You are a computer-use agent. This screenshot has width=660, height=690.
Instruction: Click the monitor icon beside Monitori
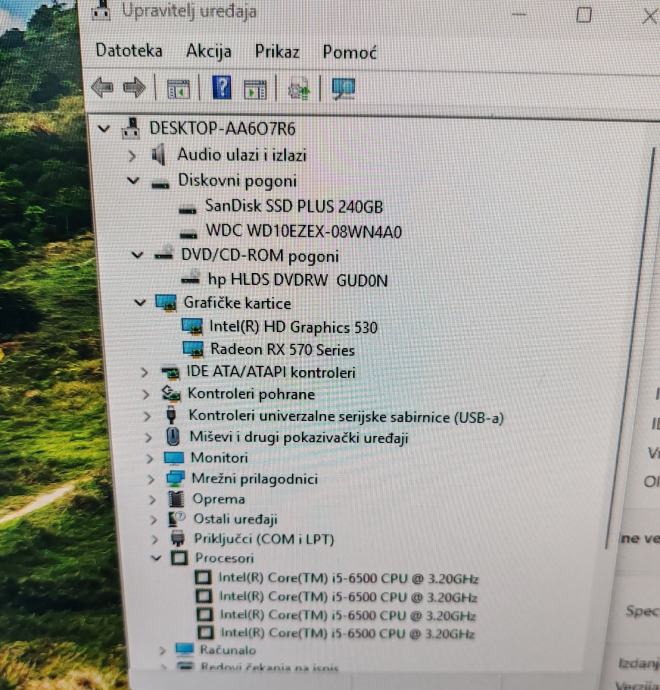174,458
